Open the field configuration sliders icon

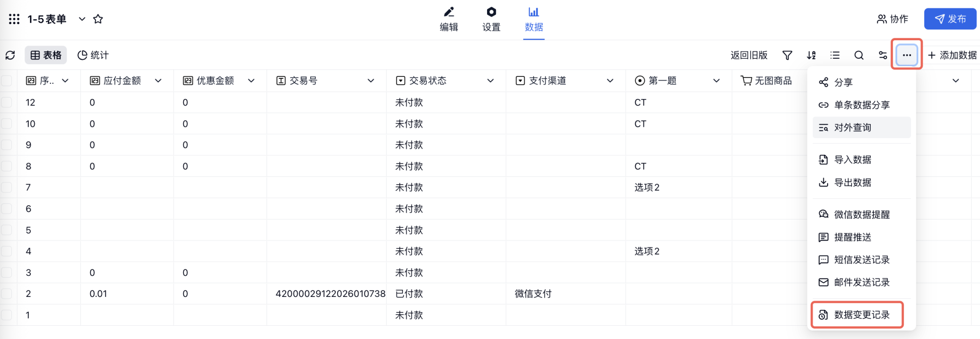pyautogui.click(x=882, y=55)
